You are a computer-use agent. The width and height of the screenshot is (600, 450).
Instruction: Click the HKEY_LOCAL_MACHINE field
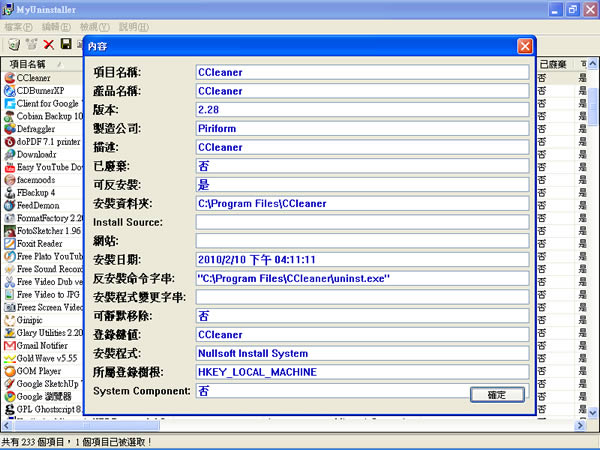pyautogui.click(x=362, y=372)
